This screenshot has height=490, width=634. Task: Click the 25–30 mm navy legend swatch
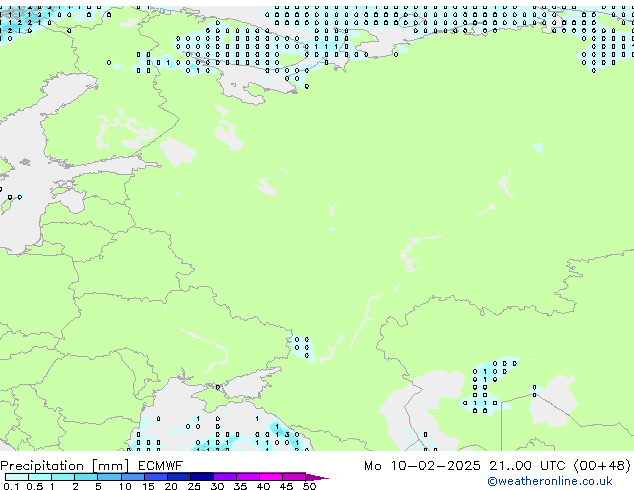201,477
